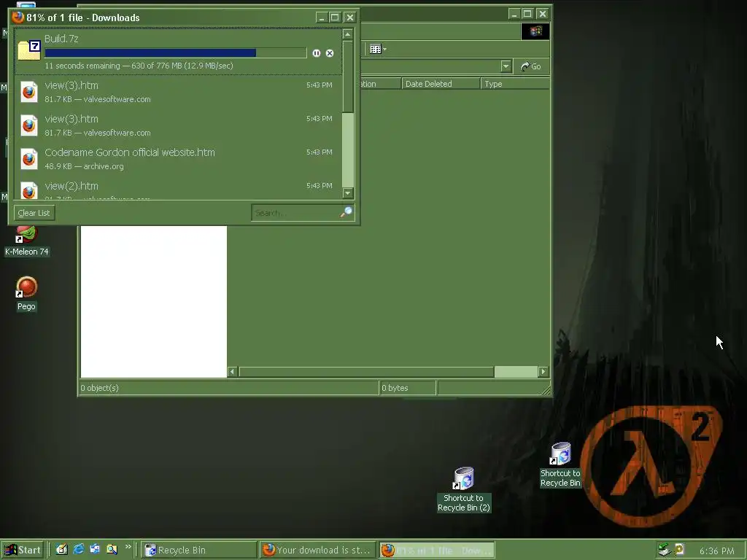Click Recycle Bin horizontal scroll left arrow
This screenshot has height=560, width=747.
point(233,371)
